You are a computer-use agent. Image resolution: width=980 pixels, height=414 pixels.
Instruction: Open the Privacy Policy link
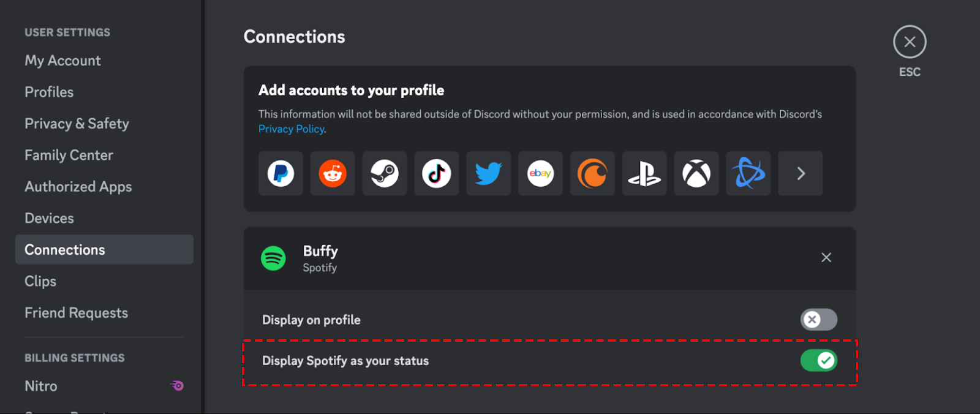click(292, 129)
